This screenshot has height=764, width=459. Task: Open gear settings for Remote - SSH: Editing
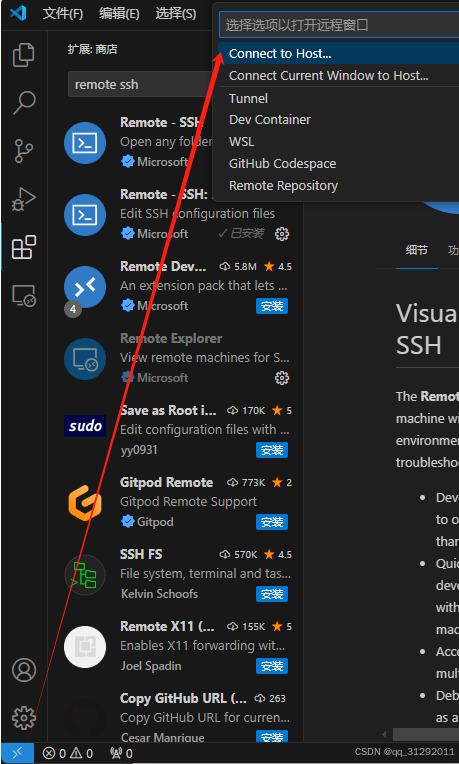coord(282,234)
